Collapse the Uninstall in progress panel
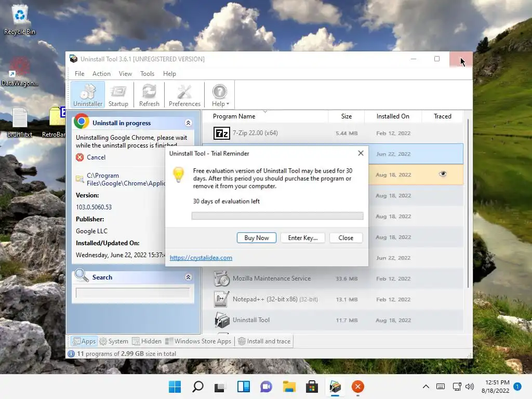Screen dimensions: 532x399 click(188, 123)
